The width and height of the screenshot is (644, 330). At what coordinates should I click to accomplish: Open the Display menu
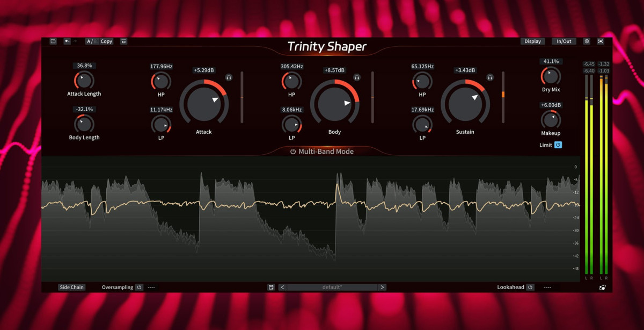click(x=532, y=41)
